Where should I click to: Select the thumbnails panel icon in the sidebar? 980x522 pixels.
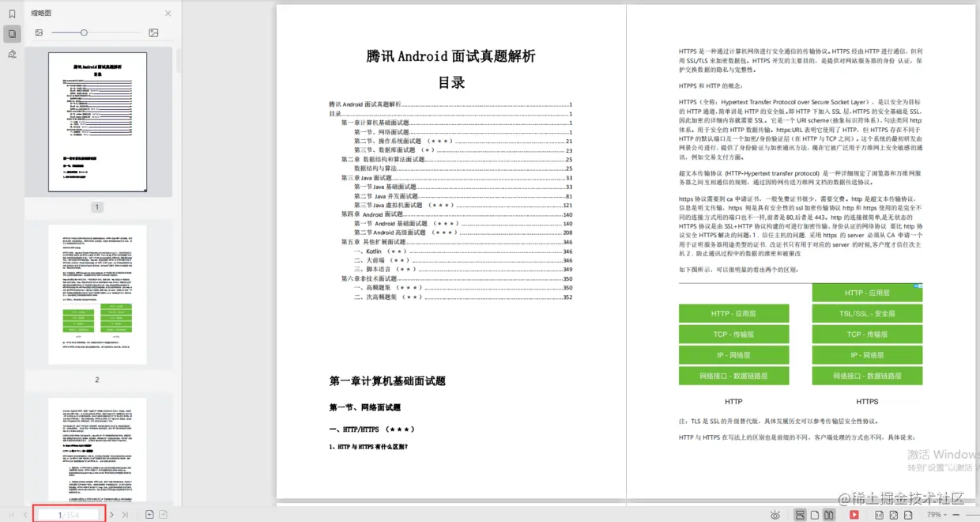pyautogui.click(x=12, y=33)
